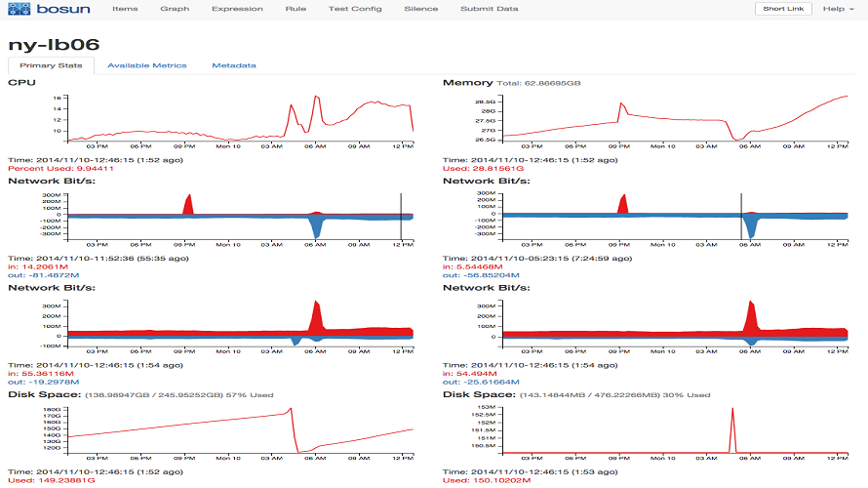Viewport: 868px width, 488px height.
Task: Select the Rule nav item
Action: click(x=296, y=9)
